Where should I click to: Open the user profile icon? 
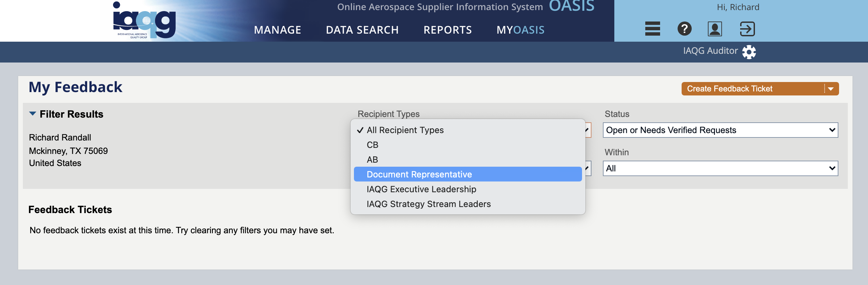715,29
